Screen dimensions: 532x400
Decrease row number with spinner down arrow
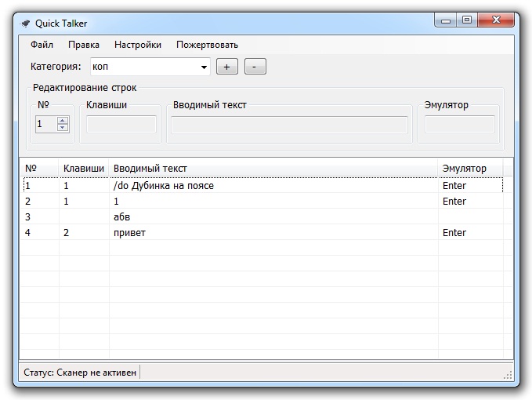click(63, 127)
